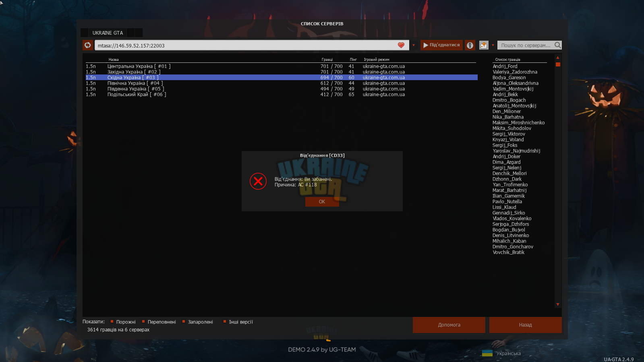Screen dimensions: 644x362
Task: Sort by the 'Гравці' column header
Action: point(327,60)
